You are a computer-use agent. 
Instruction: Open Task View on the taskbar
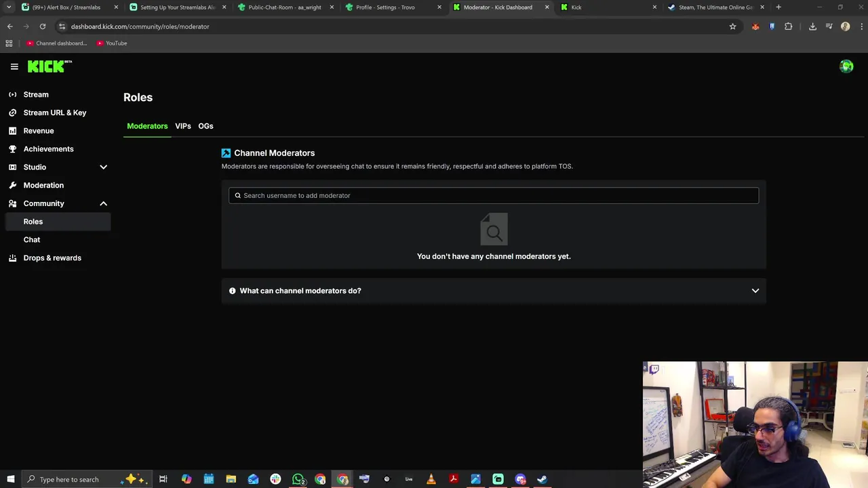click(163, 479)
